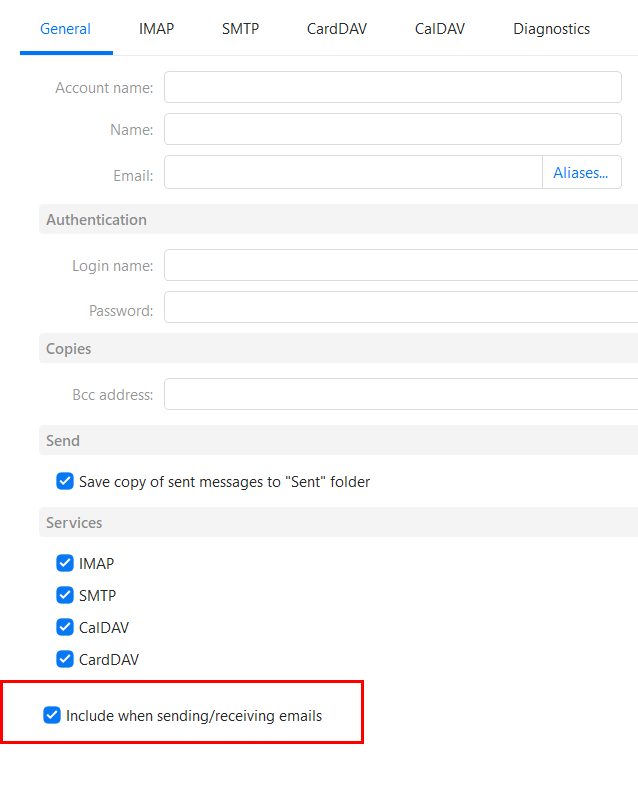The image size is (638, 787).
Task: Go to the CalDAV tab
Action: (x=440, y=29)
